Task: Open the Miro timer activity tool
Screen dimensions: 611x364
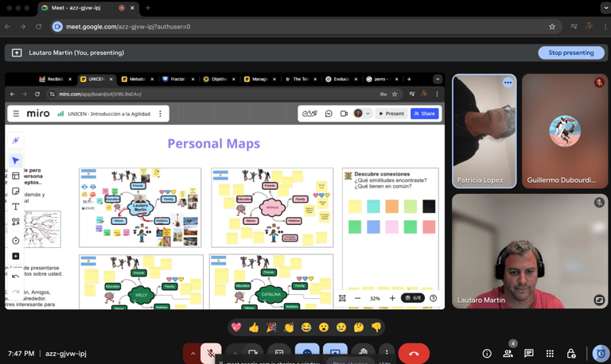Action: [x=16, y=241]
